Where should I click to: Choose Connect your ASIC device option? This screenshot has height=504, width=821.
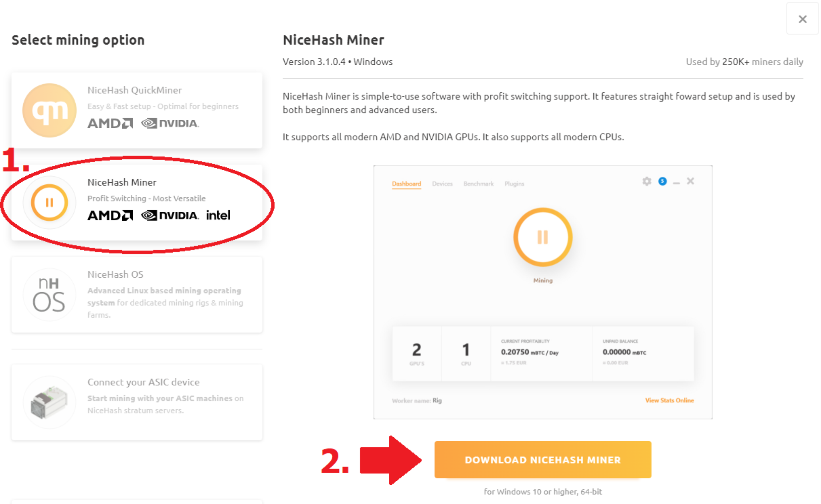(144, 382)
